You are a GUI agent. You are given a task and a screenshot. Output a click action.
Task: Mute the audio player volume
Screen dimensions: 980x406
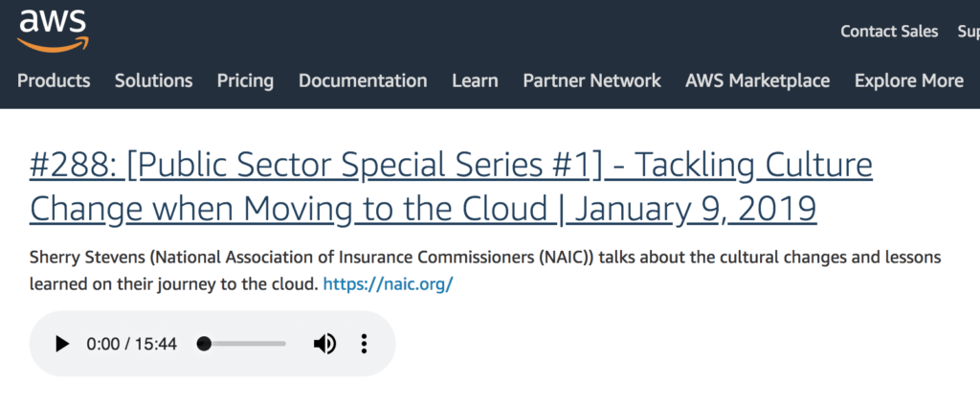[324, 344]
